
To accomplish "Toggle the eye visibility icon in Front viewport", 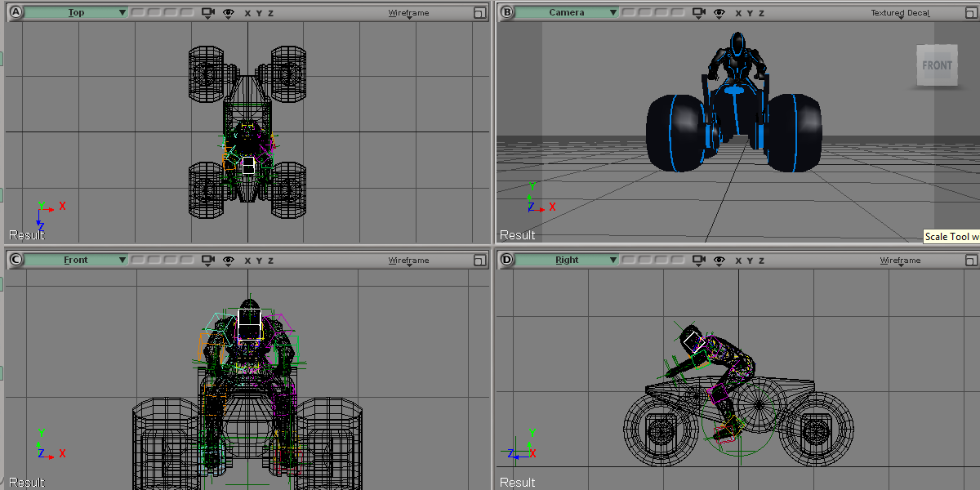I will 229,261.
